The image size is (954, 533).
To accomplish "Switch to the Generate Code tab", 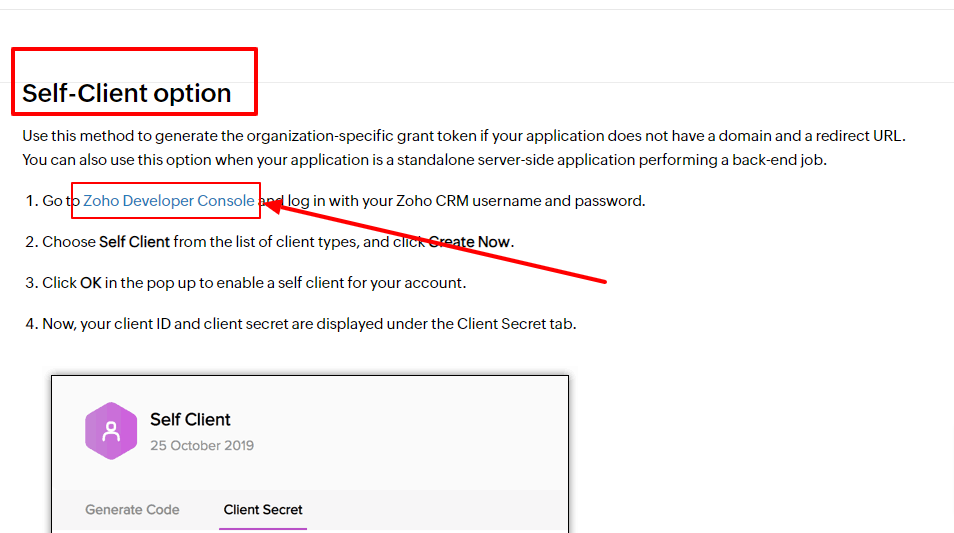I will coord(132,510).
